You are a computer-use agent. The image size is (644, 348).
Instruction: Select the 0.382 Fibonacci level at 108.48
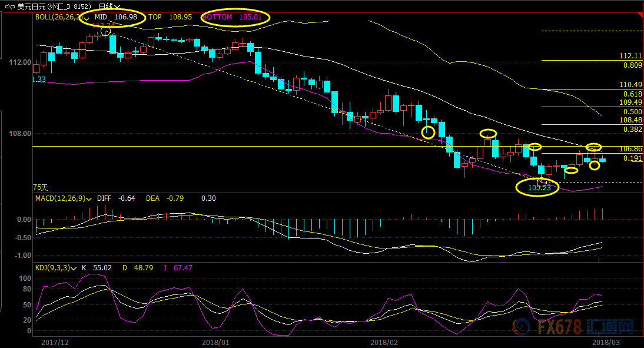point(632,130)
